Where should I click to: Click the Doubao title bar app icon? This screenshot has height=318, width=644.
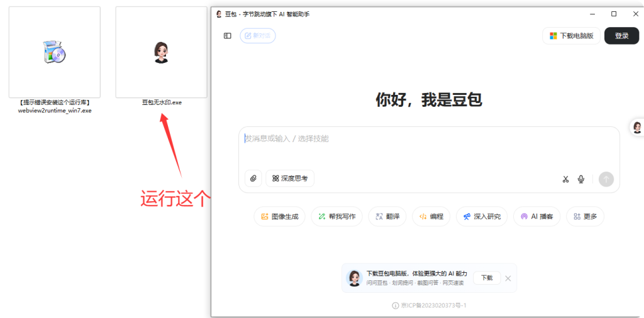(219, 14)
